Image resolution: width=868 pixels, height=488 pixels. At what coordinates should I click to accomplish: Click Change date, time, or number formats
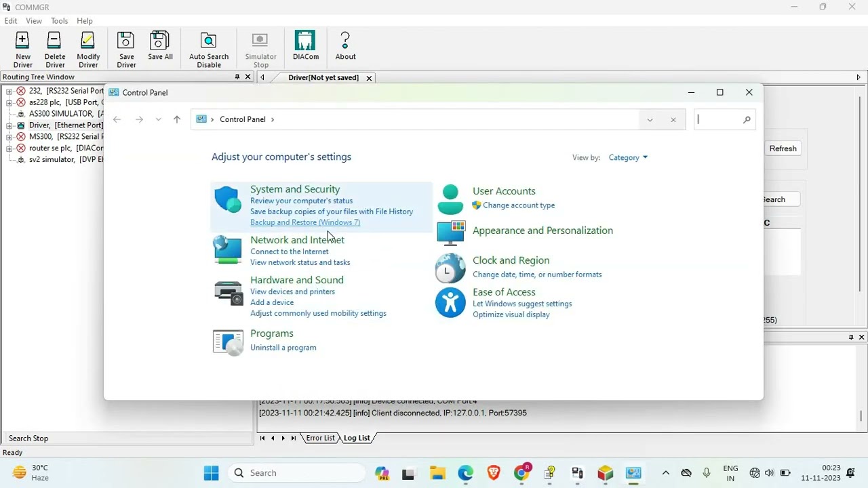tap(537, 274)
